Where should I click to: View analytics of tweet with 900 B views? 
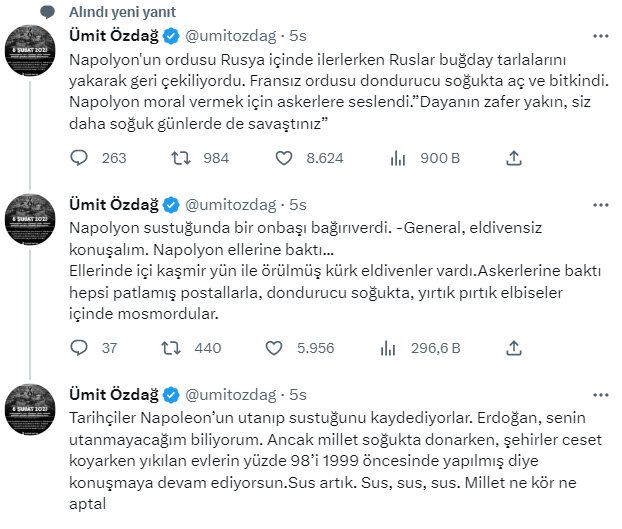click(397, 158)
